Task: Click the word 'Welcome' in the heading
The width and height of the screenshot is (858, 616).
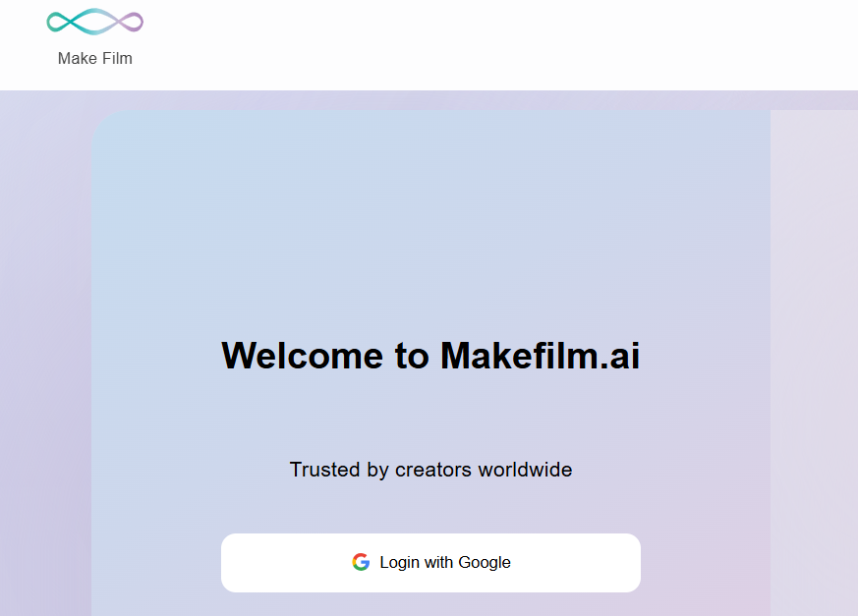Action: point(304,355)
